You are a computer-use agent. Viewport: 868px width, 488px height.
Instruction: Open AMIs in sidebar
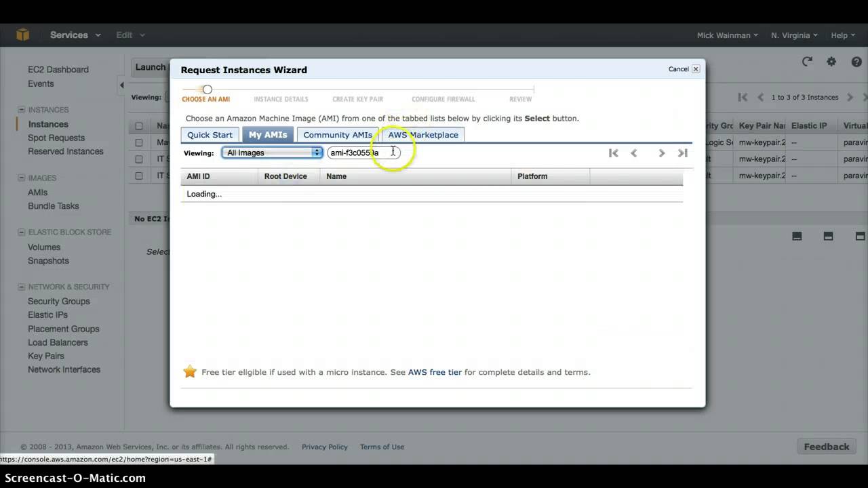[x=37, y=192]
